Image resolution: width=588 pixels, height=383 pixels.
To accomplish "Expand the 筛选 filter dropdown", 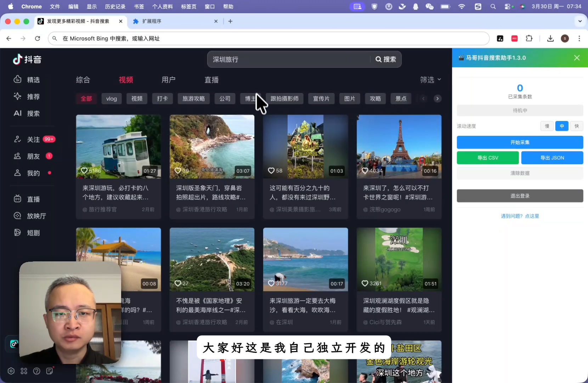I will point(431,80).
